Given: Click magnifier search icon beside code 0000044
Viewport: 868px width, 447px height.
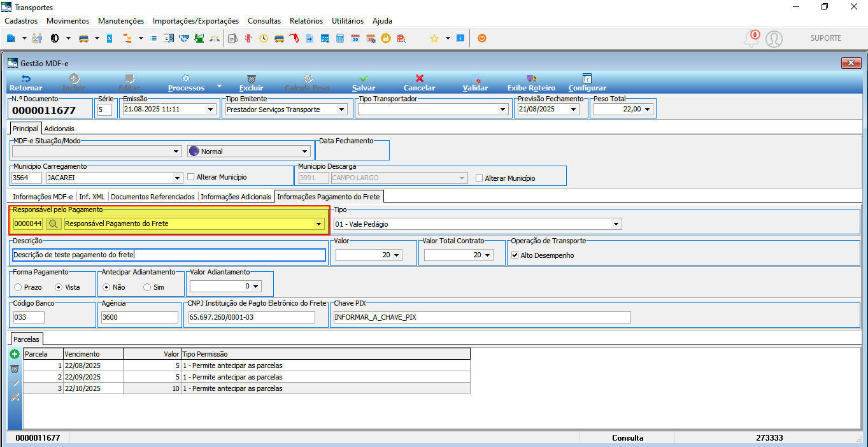Looking at the screenshot, I should [53, 223].
